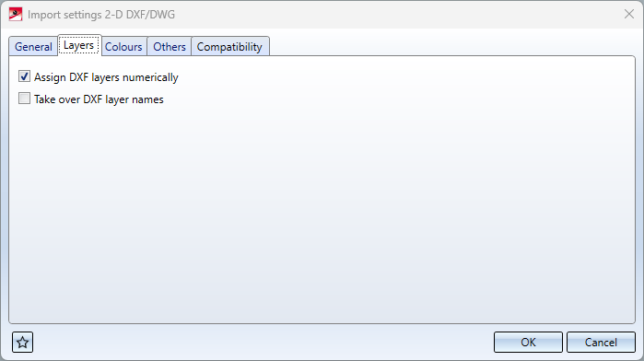Image resolution: width=644 pixels, height=361 pixels.
Task: Open the Colours tab
Action: [123, 47]
